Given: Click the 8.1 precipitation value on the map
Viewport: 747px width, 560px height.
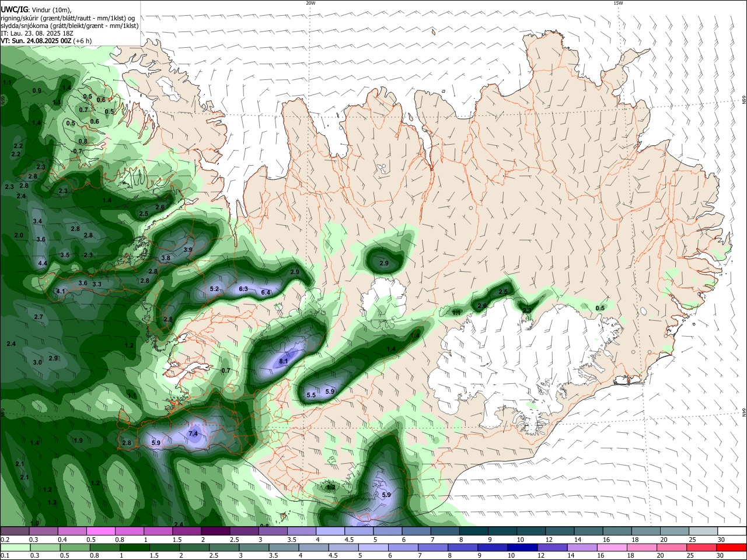Looking at the screenshot, I should 284,362.
